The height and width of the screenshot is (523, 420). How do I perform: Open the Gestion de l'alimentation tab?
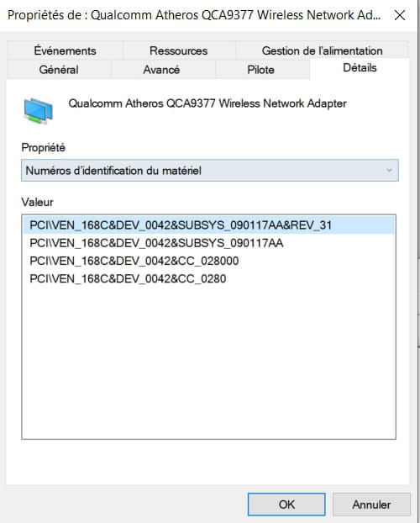tap(322, 50)
